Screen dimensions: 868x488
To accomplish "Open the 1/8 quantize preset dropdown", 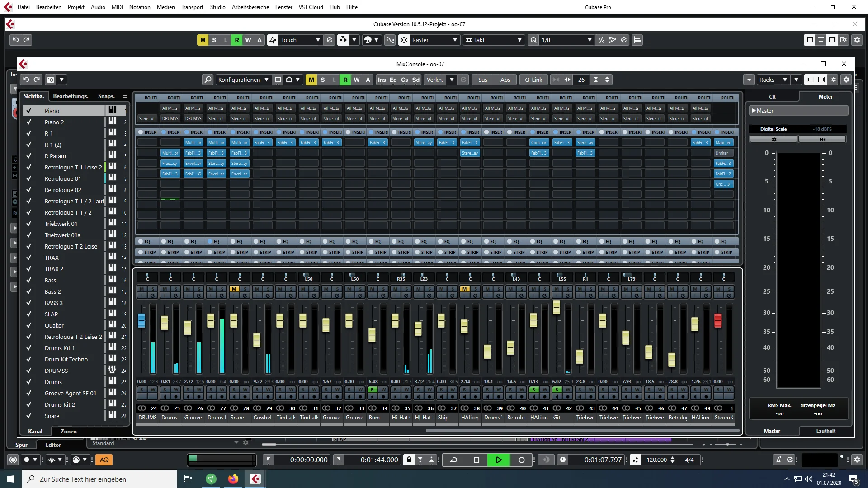I will point(566,40).
